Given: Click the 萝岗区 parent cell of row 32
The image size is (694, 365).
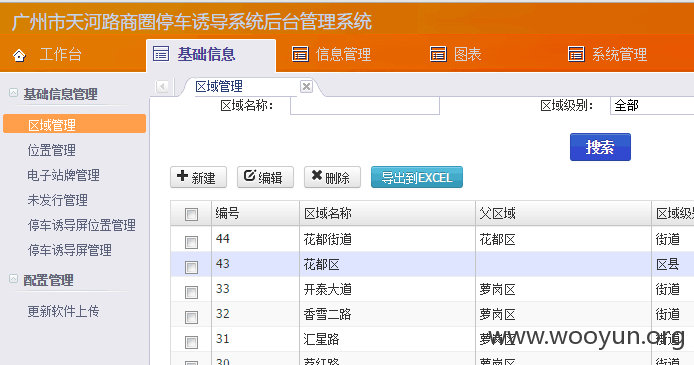Looking at the screenshot, I should pyautogui.click(x=563, y=314).
